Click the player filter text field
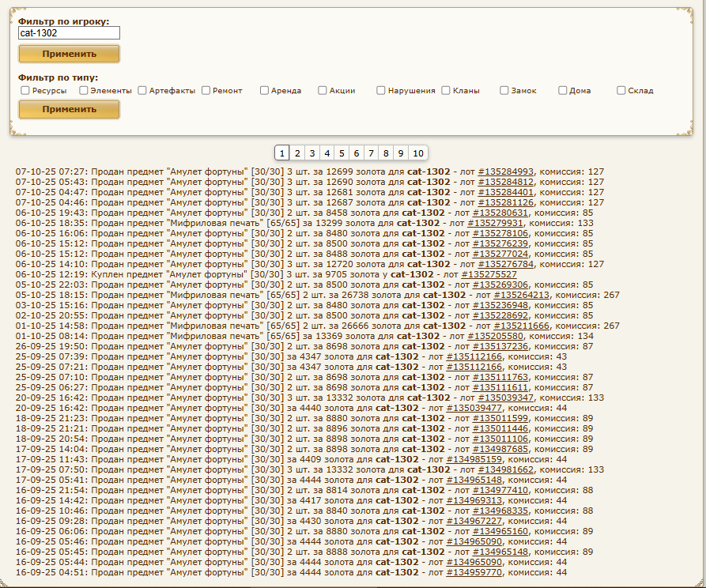Image resolution: width=706 pixels, height=588 pixels. (69, 33)
